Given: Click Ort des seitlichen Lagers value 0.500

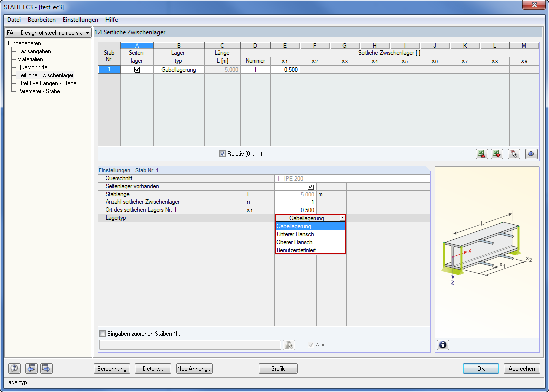Looking at the screenshot, I should point(295,210).
